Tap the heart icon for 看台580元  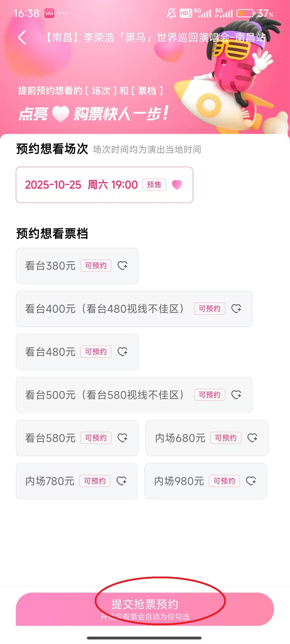tap(123, 438)
